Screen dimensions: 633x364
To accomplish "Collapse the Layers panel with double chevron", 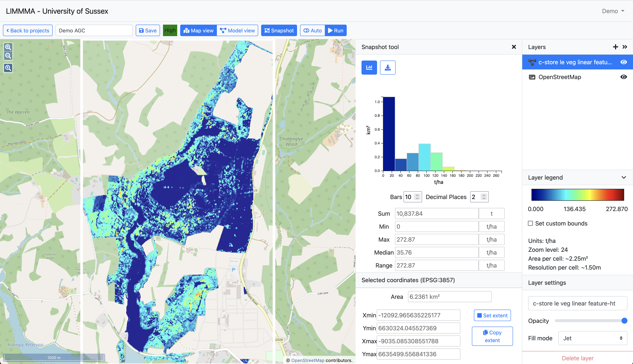I will [x=625, y=47].
